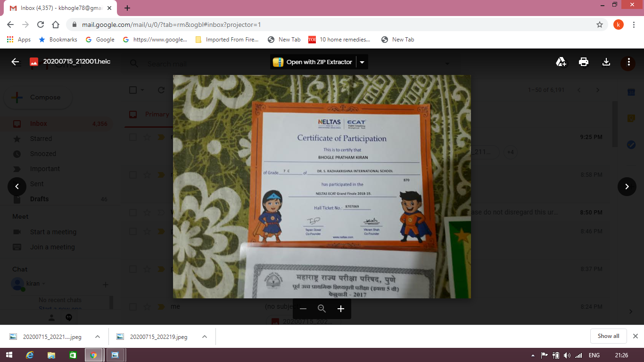Viewport: 644px width, 362px height.
Task: Open with ZIP Extractor
Action: pyautogui.click(x=313, y=62)
